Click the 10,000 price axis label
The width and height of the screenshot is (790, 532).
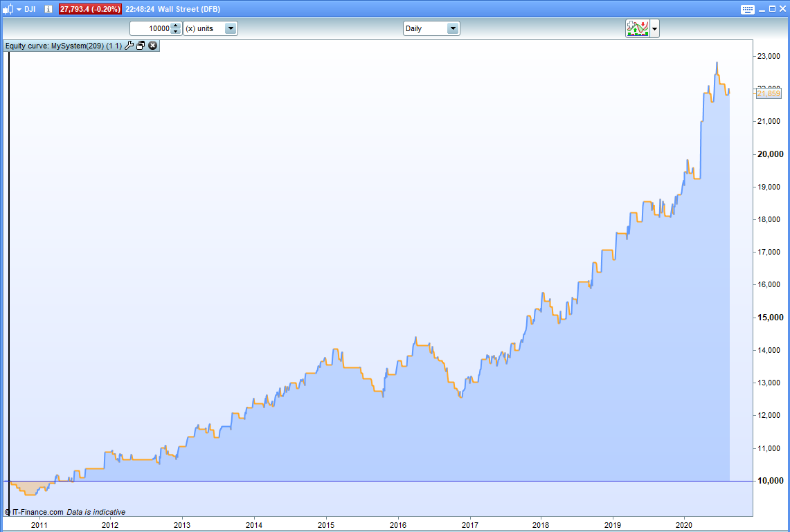771,481
